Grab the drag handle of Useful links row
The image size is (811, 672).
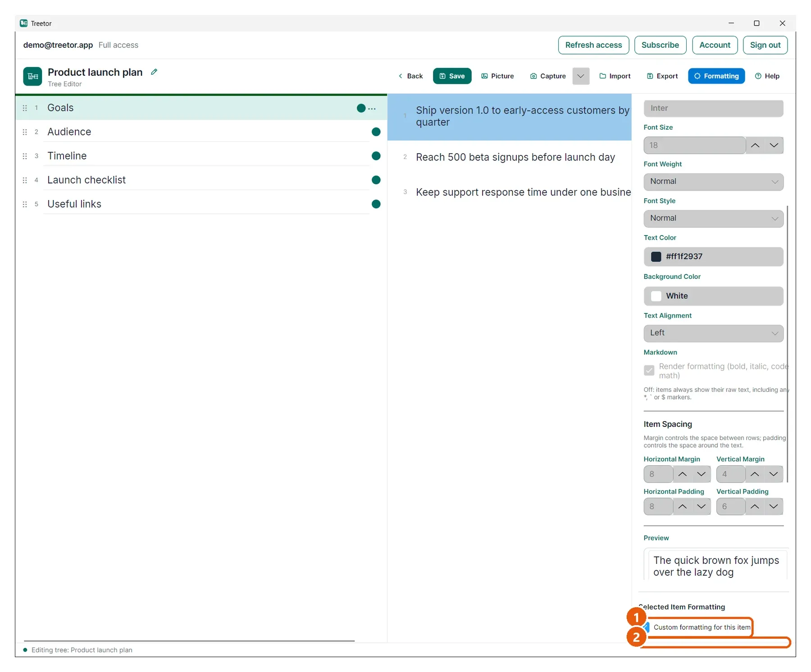click(25, 204)
